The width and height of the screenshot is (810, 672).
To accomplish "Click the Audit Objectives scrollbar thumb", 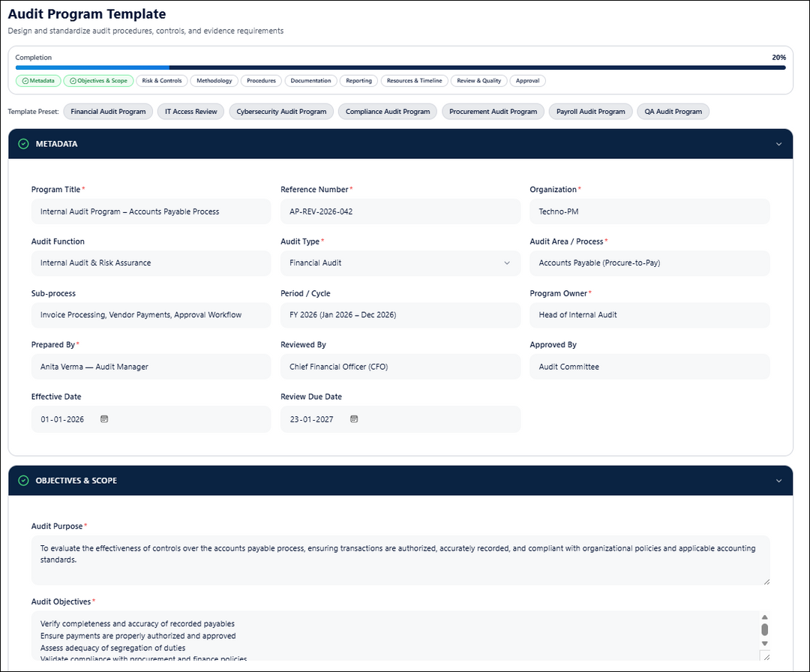I will click(764, 629).
